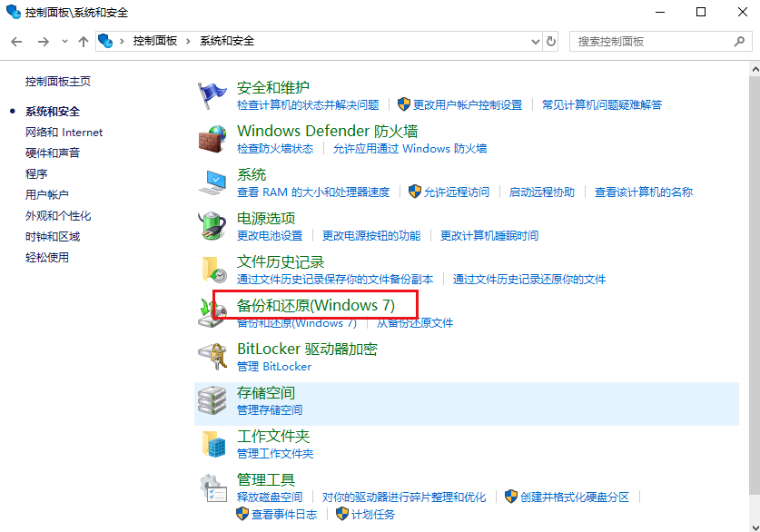Viewport: 760px width, 532px height.
Task: Click shield icon beside 计划任务
Action: (x=341, y=514)
